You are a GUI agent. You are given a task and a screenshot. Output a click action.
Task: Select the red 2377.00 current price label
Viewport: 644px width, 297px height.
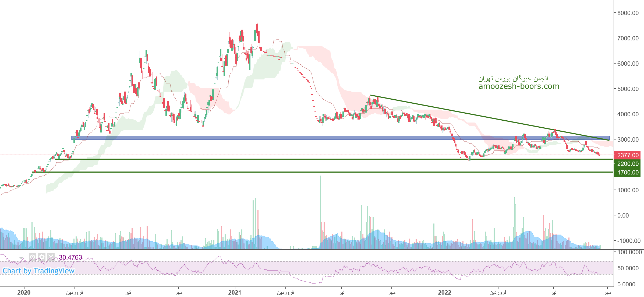pyautogui.click(x=627, y=155)
